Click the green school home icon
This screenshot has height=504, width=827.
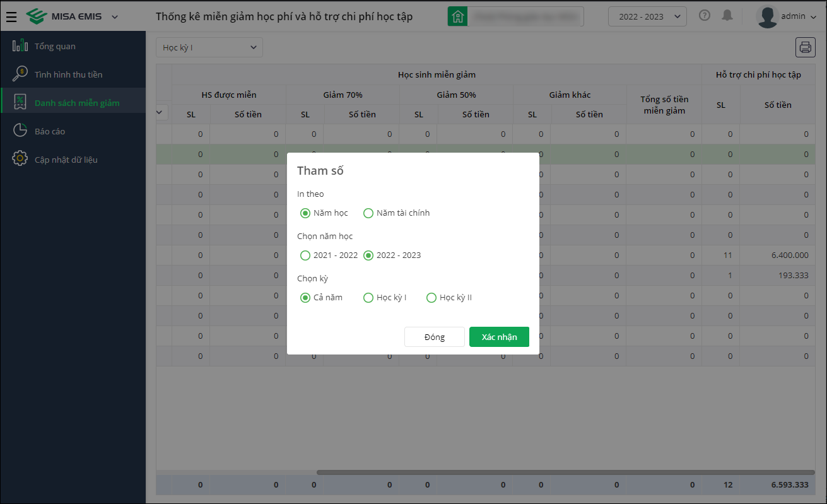[457, 16]
